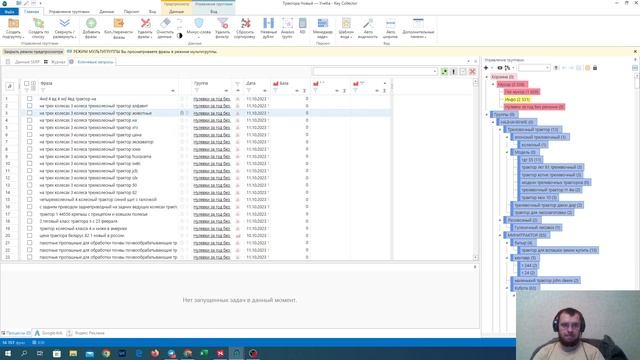The width and height of the screenshot is (640, 360).
Task: Click the table's vertical scrollbar
Action: [476, 169]
